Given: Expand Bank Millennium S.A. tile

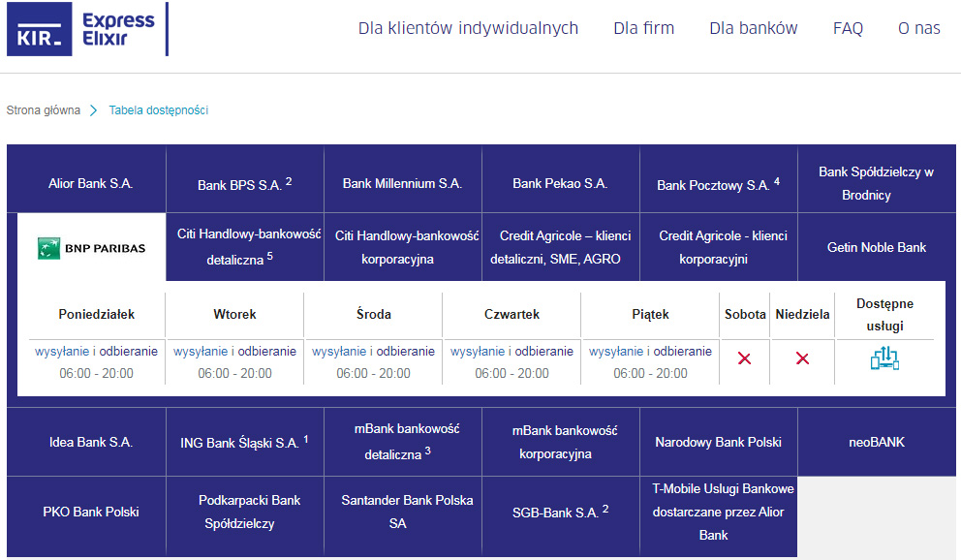Looking at the screenshot, I should click(x=403, y=179).
